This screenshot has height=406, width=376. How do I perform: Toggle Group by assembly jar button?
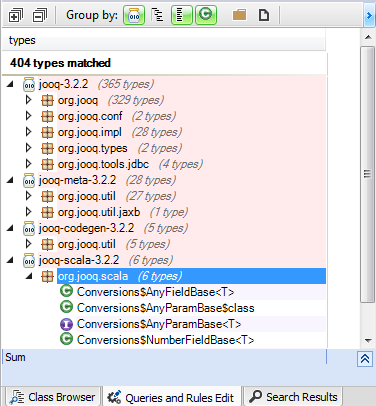tap(134, 15)
